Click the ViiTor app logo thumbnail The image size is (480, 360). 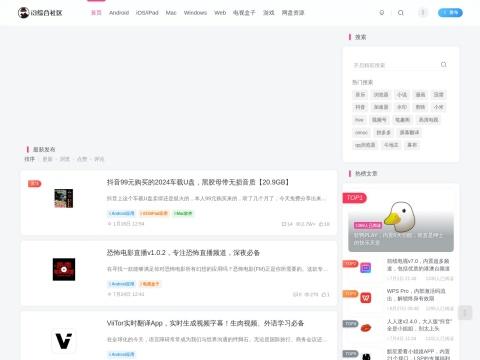tap(64, 341)
